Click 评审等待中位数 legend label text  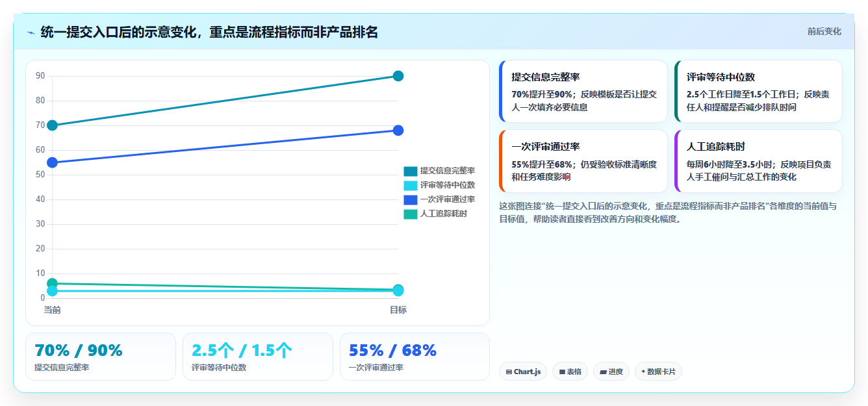point(448,185)
